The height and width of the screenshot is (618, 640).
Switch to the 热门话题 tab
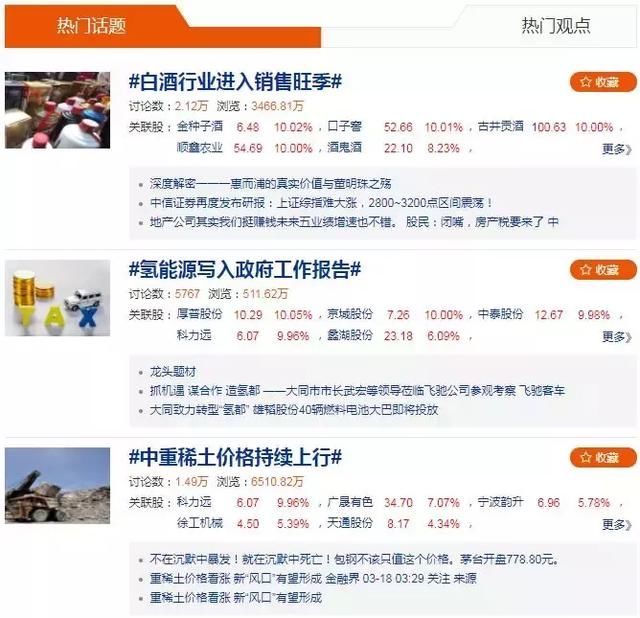click(x=91, y=26)
